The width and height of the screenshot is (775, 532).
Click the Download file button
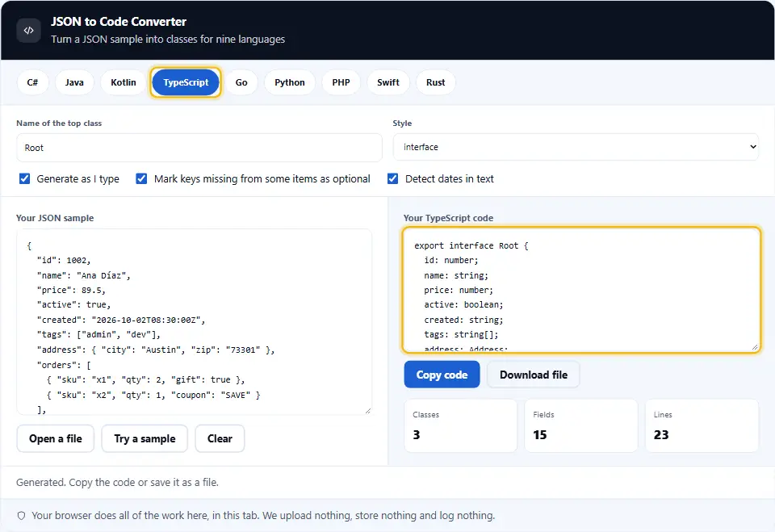[534, 375]
